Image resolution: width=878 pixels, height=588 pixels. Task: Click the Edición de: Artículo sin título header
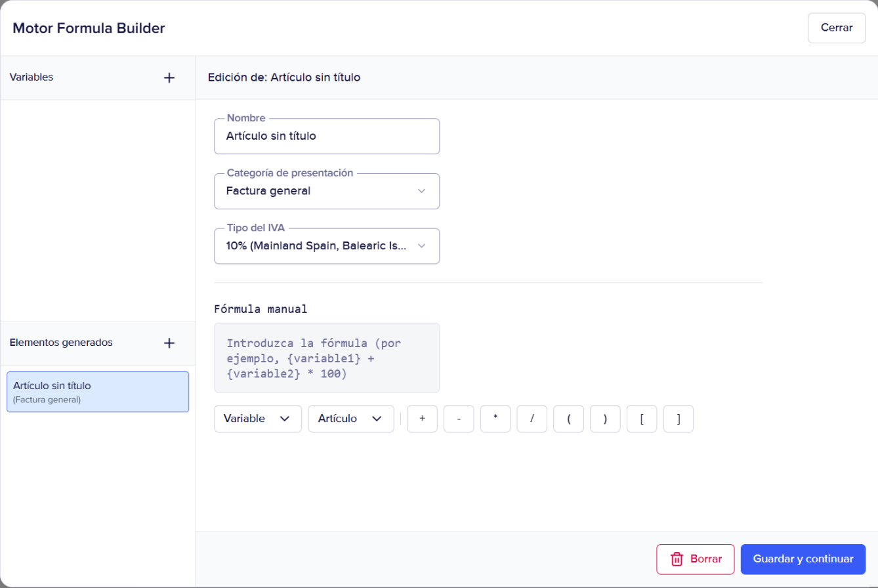(x=284, y=77)
